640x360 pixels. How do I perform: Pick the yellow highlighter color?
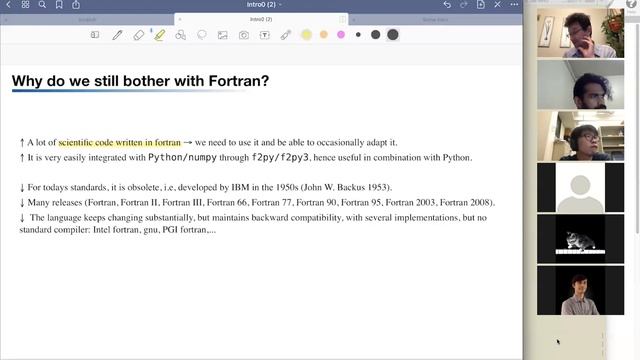coord(307,35)
